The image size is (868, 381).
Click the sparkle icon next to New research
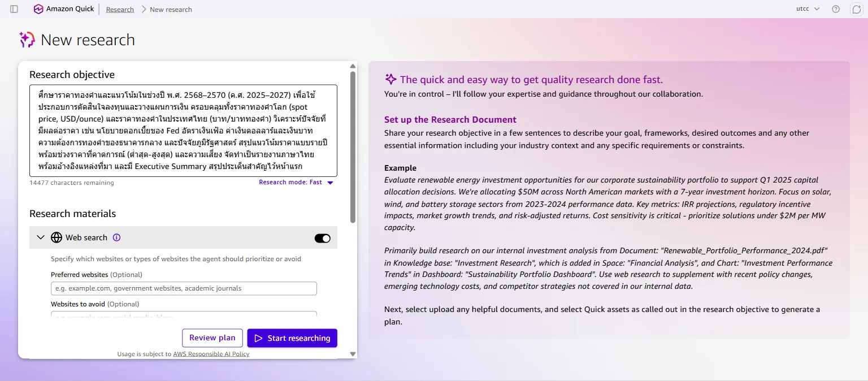click(x=27, y=40)
